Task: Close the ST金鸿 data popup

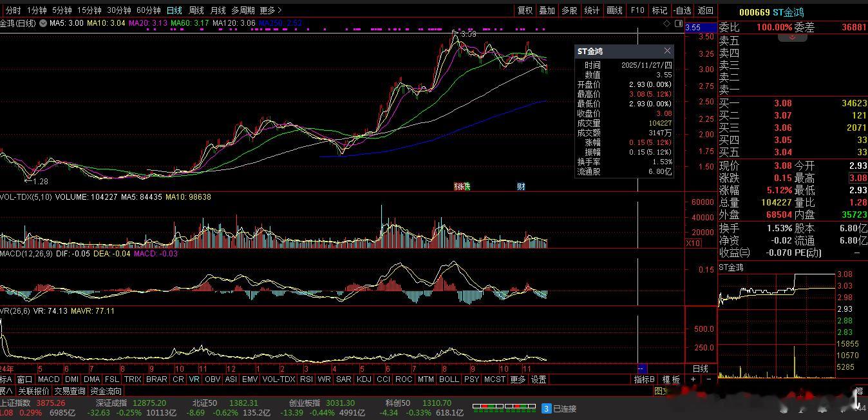Action: [667, 51]
